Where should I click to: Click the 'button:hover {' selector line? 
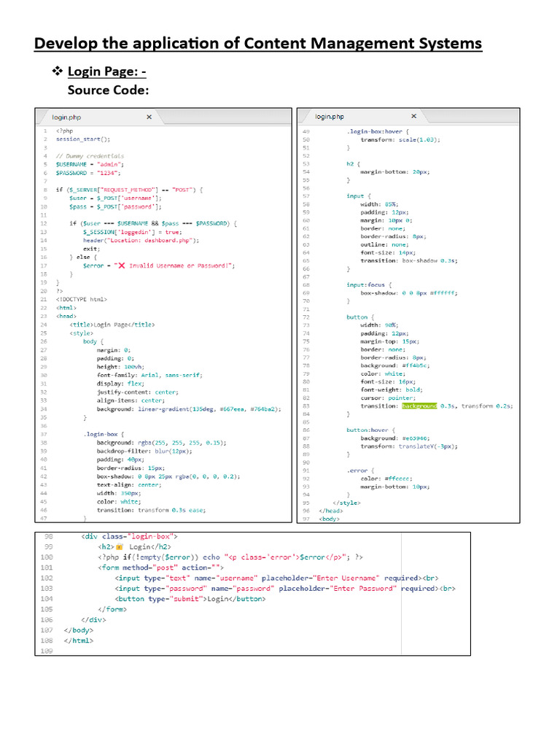tap(371, 430)
